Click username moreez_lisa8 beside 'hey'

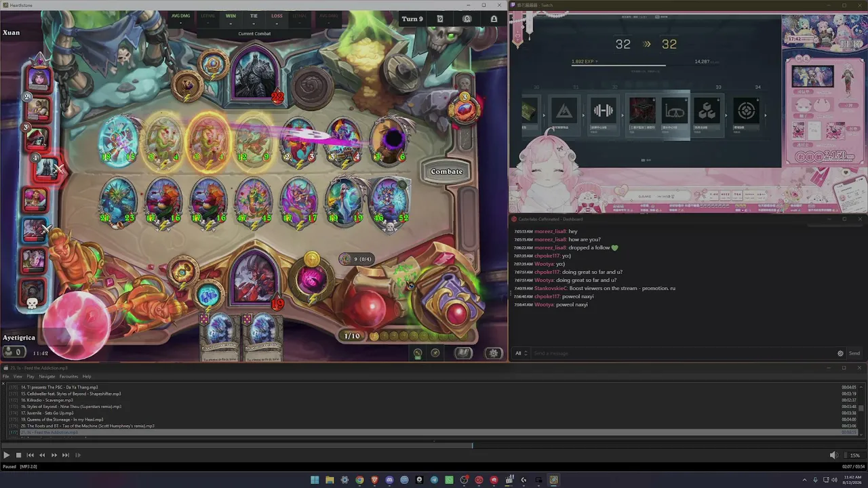pos(550,232)
